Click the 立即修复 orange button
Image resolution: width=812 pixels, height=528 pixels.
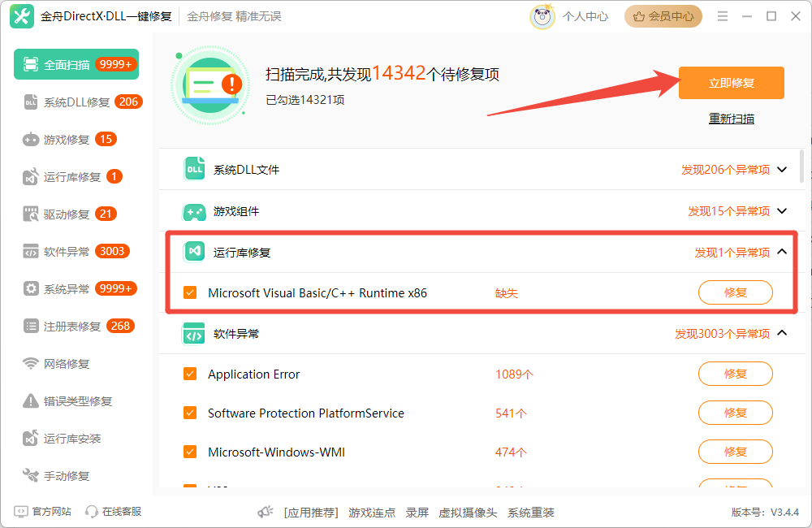[732, 83]
